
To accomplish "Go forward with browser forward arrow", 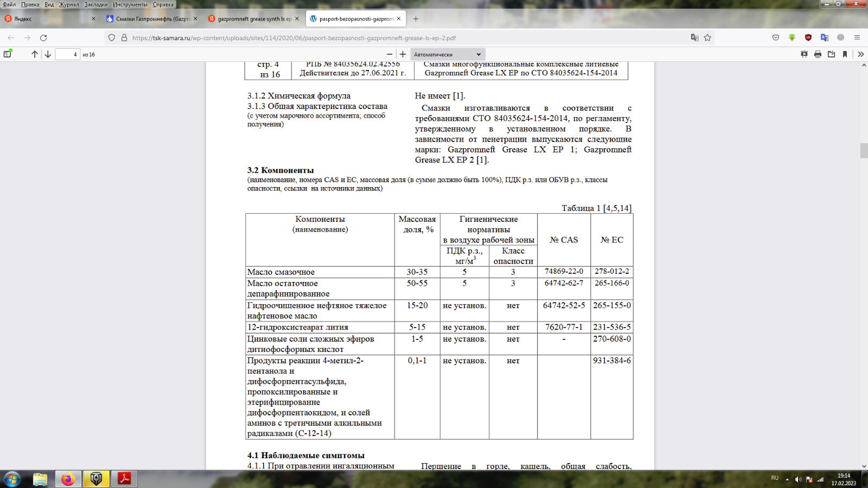I will (x=27, y=38).
